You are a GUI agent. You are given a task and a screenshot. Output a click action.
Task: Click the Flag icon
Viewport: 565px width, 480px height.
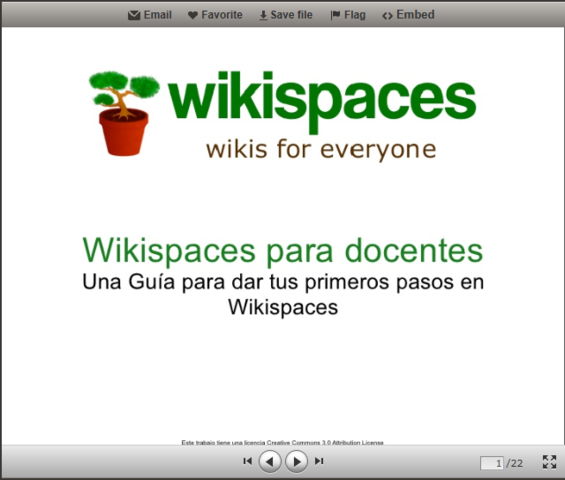(335, 15)
